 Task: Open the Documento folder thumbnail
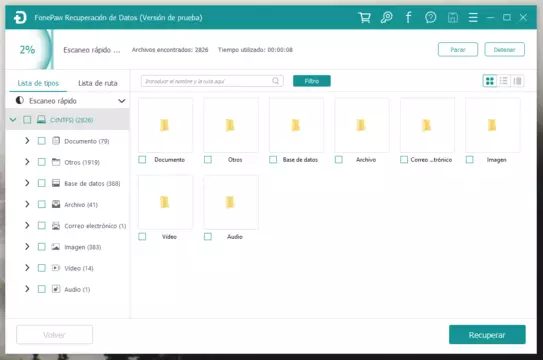166,125
